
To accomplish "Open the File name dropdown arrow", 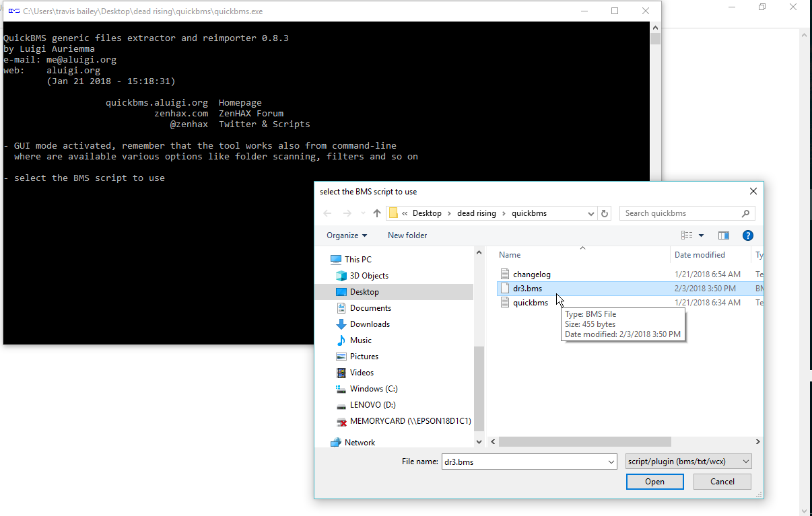I will tap(611, 462).
